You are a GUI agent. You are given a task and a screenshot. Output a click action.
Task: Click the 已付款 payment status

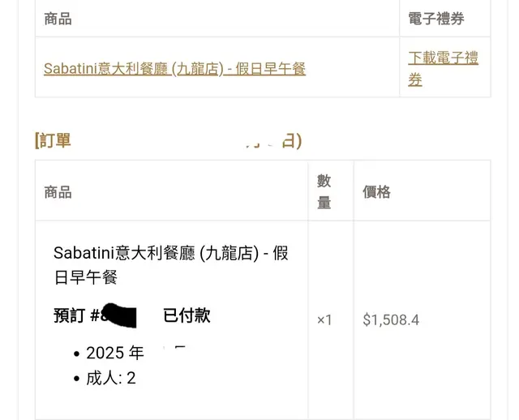click(187, 315)
